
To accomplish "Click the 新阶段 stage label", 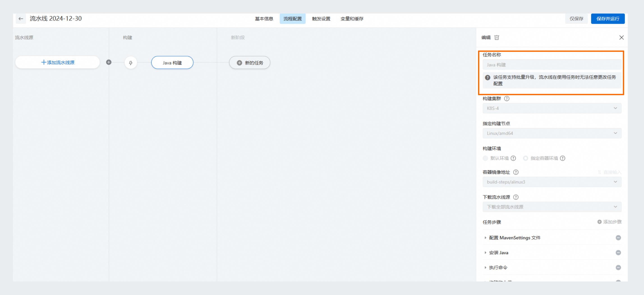I will click(x=237, y=37).
